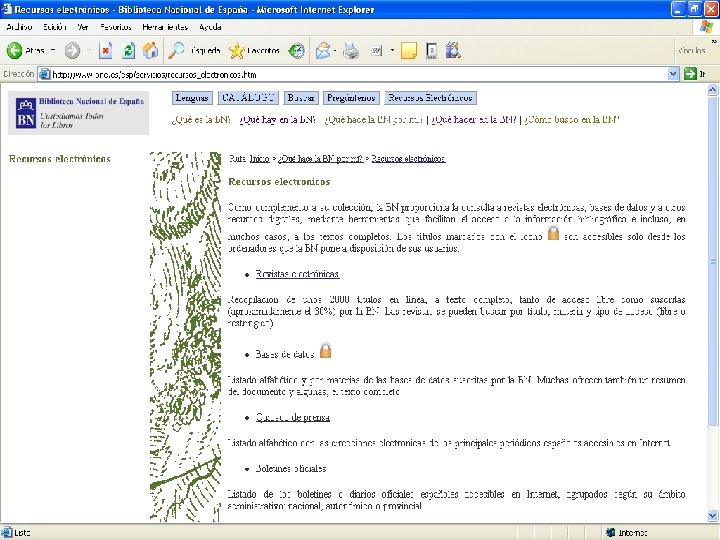Click vertical scrollbar down arrow
Viewport: 720px width, 540px height.
click(712, 515)
